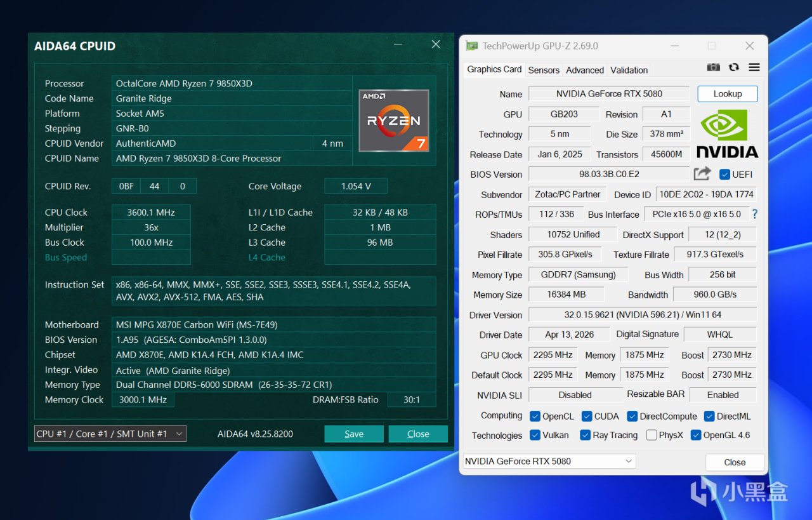
Task: Click the Memory Clock 3000.1 MHz value
Action: click(x=143, y=400)
